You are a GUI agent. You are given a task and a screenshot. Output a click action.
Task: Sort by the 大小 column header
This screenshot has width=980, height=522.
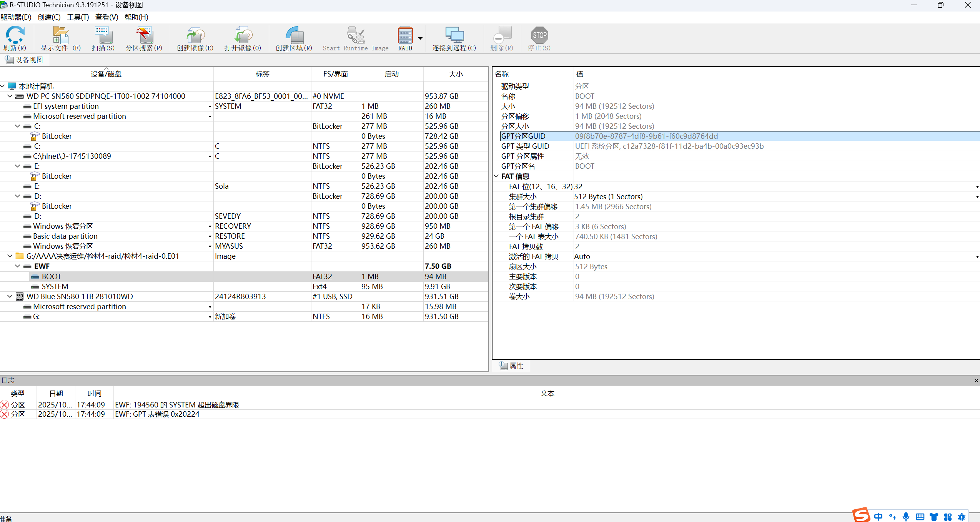coord(456,74)
